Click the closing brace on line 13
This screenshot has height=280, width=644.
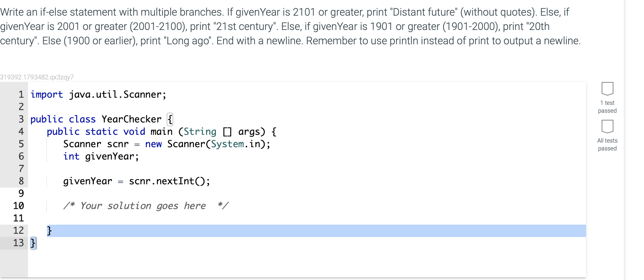tap(34, 242)
